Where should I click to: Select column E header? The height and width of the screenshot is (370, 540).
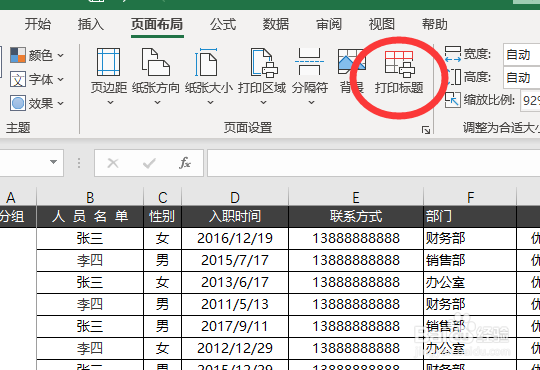coord(356,198)
